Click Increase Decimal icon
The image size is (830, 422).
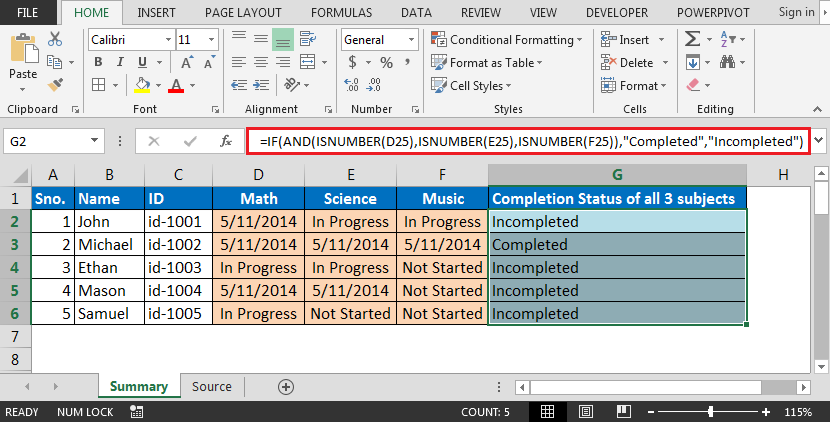point(351,85)
